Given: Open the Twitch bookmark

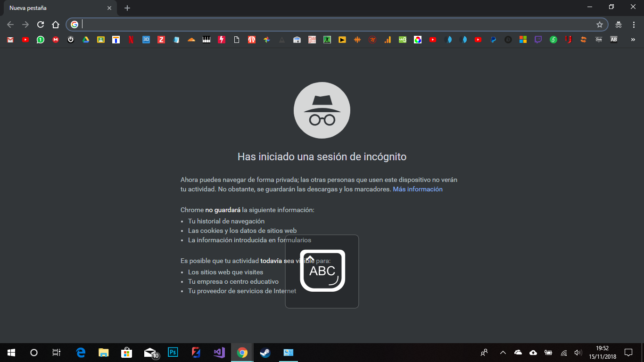Looking at the screenshot, I should 538,40.
